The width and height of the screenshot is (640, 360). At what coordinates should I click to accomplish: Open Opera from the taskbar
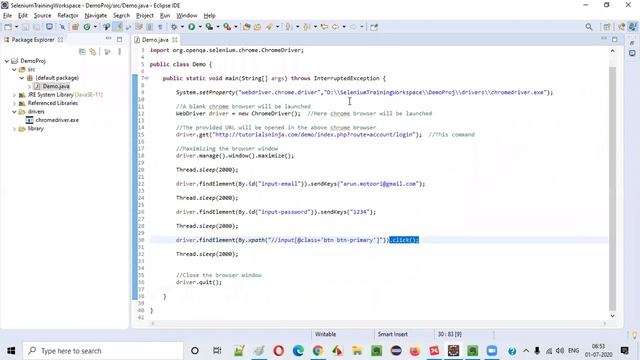(x=278, y=351)
